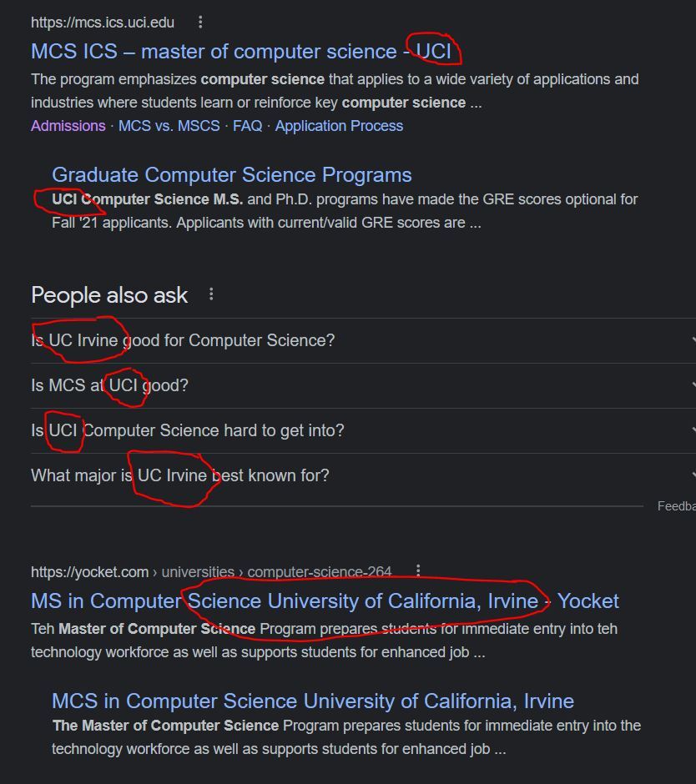Click the "People also ask" heading
Screen dimensions: 696x784
109,295
